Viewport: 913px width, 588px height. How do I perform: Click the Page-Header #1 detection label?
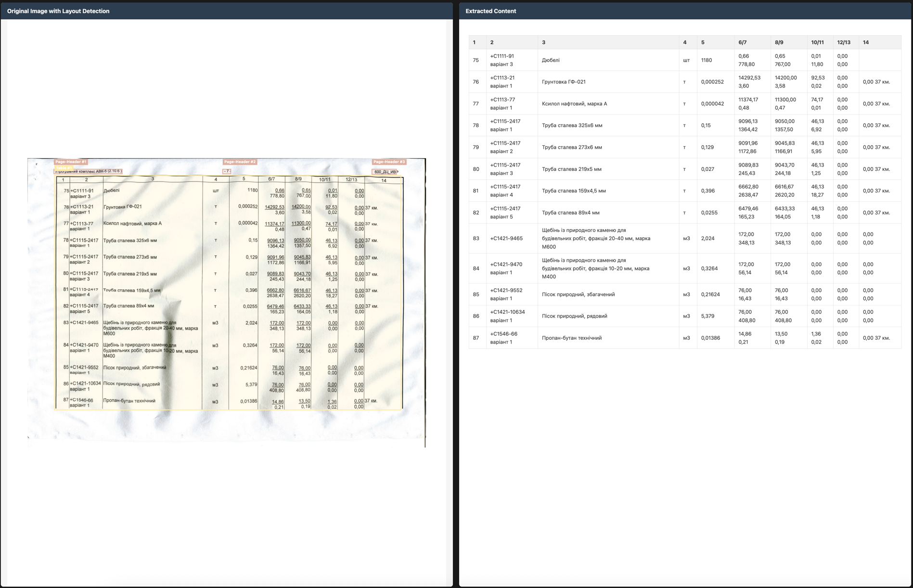point(70,162)
